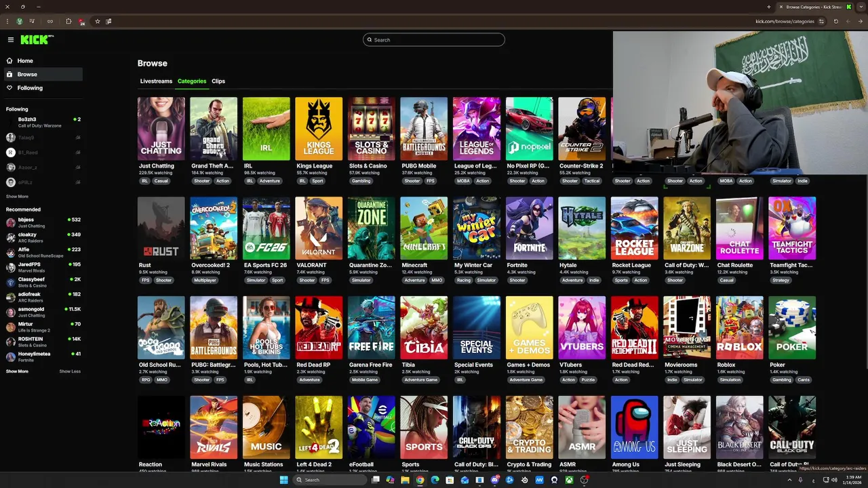This screenshot has height=488, width=868.
Task: Open bbjess channel in Recommended
Action: point(43,223)
